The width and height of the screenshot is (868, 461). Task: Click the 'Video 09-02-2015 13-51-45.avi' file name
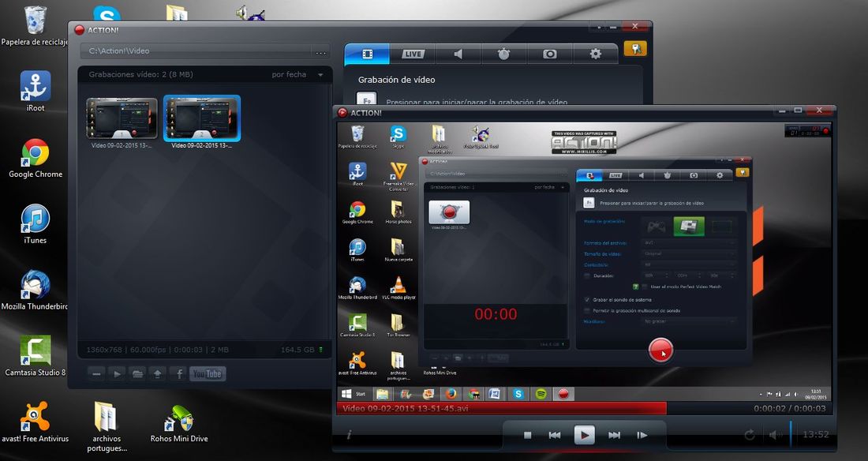(406, 408)
